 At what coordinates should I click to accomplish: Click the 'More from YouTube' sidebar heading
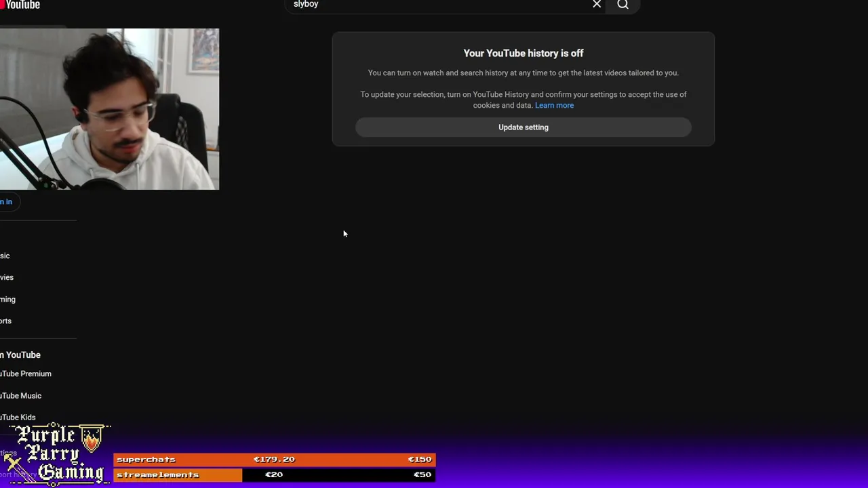click(x=20, y=355)
